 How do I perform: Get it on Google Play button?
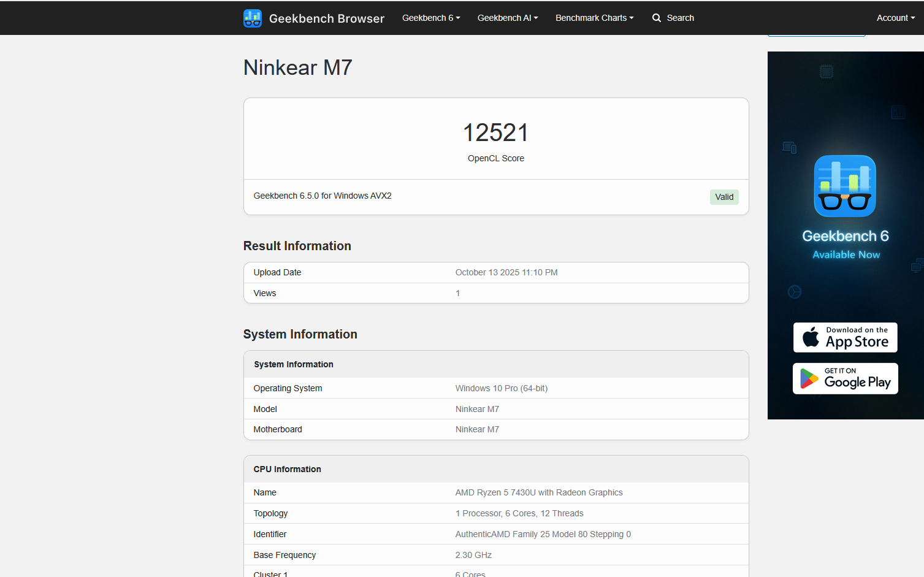pos(845,378)
